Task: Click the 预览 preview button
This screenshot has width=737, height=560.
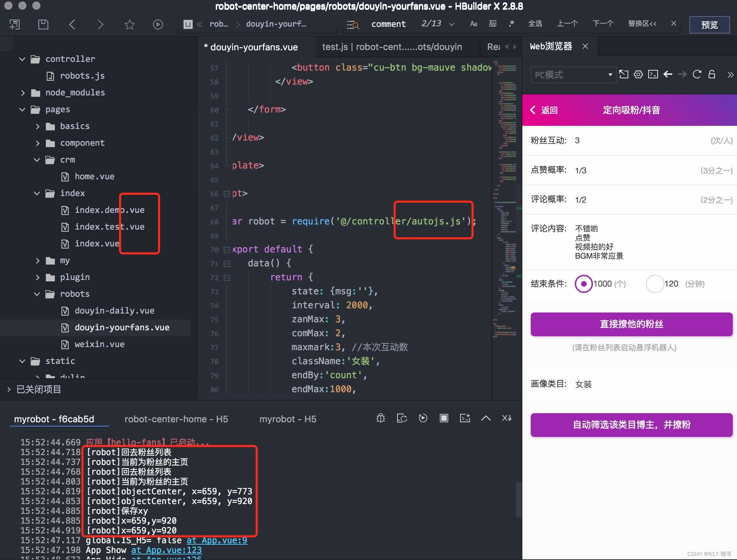Action: point(709,24)
